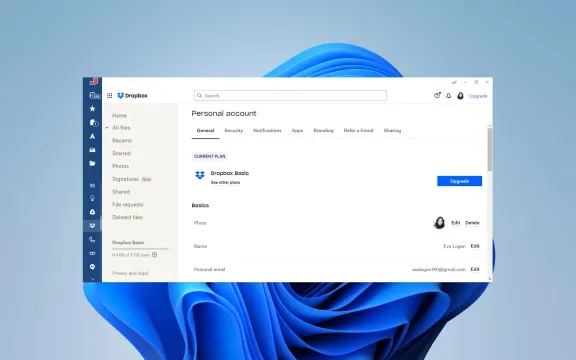Click the profile photo thumbnail in Basics
This screenshot has height=360, width=576.
tap(439, 223)
